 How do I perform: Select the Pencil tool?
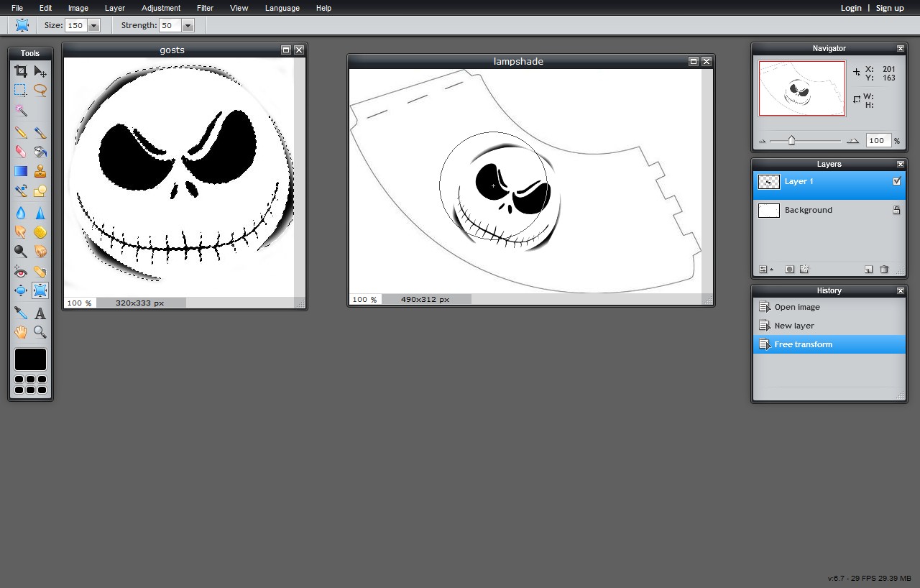(x=21, y=132)
